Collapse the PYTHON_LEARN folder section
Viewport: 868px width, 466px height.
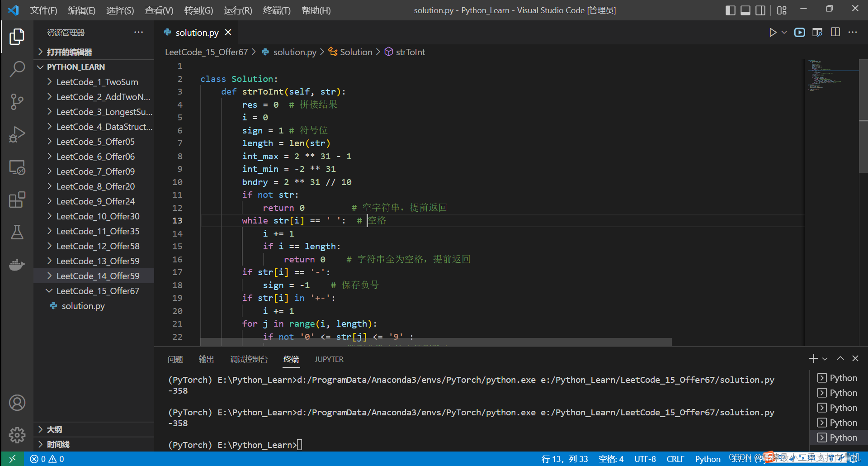coord(94,67)
